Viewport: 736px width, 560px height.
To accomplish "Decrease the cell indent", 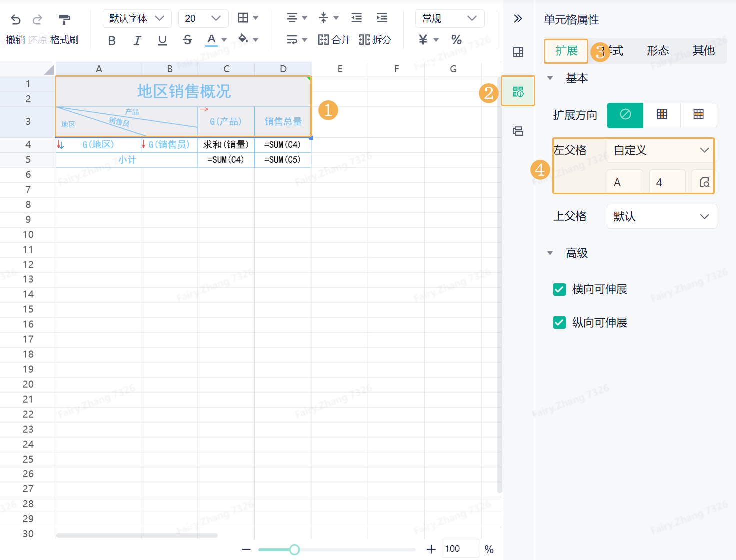I will 357,18.
